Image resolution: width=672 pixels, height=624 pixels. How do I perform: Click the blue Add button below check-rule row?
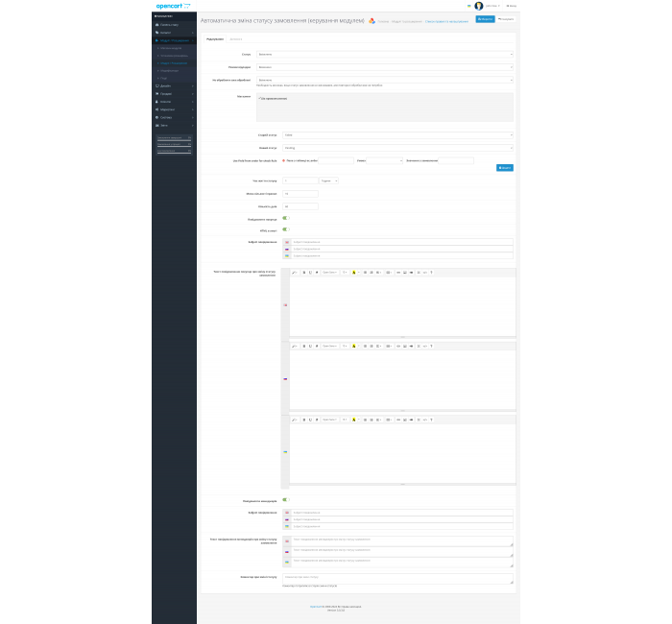tap(505, 168)
